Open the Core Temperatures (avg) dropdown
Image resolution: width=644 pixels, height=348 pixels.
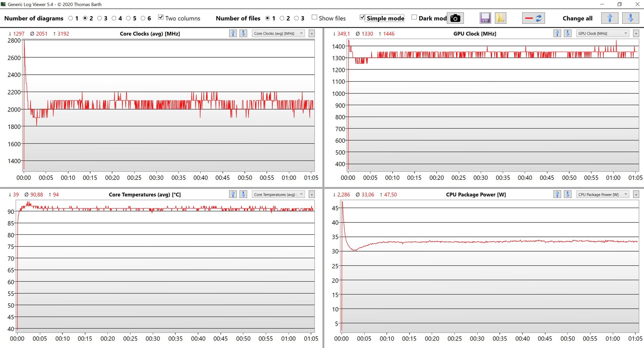[278, 195]
